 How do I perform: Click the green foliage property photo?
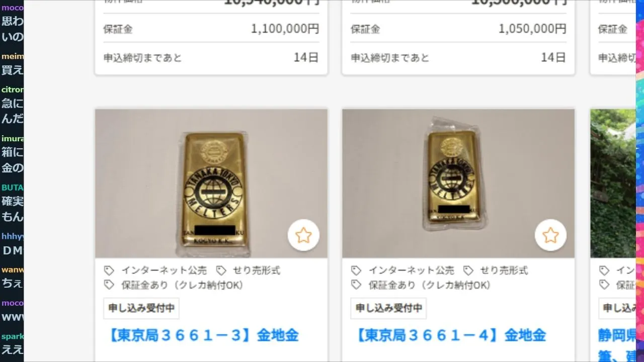613,184
